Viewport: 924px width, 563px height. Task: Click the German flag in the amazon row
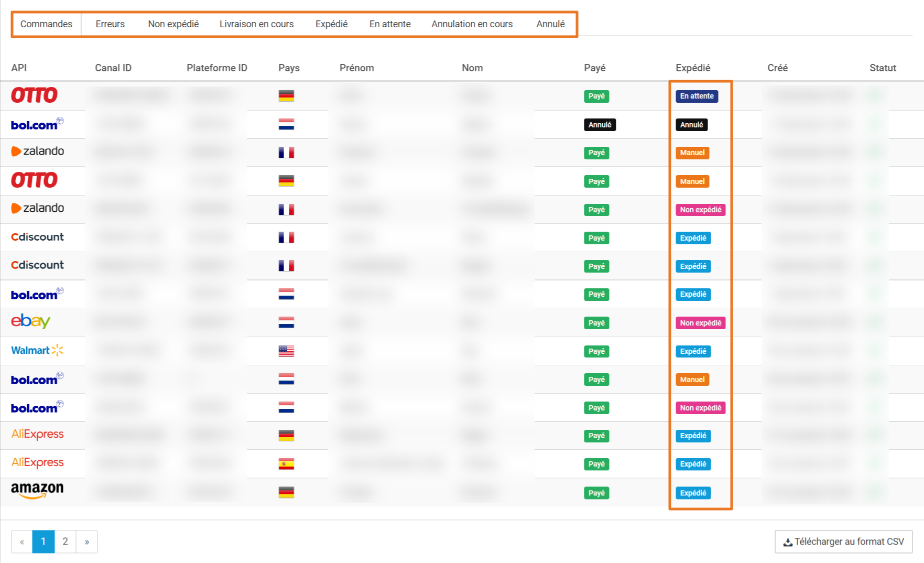(x=286, y=492)
